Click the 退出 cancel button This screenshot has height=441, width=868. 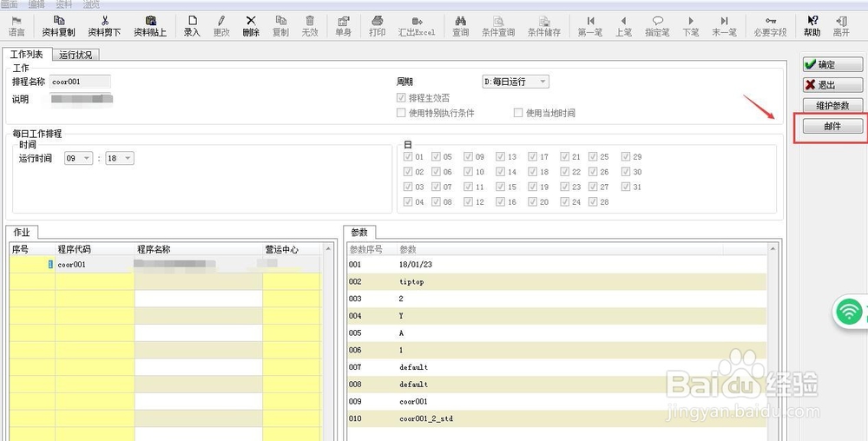click(832, 85)
